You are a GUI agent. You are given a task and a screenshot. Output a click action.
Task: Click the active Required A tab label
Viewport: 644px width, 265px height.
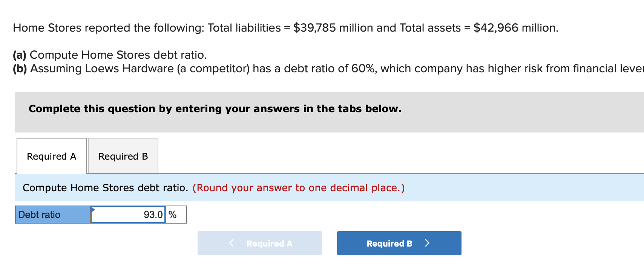click(51, 156)
